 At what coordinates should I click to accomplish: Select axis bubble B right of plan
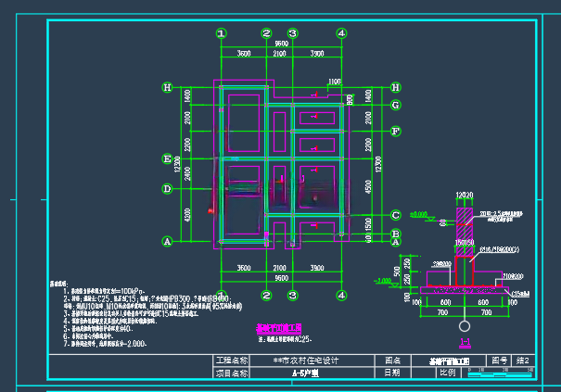point(396,234)
